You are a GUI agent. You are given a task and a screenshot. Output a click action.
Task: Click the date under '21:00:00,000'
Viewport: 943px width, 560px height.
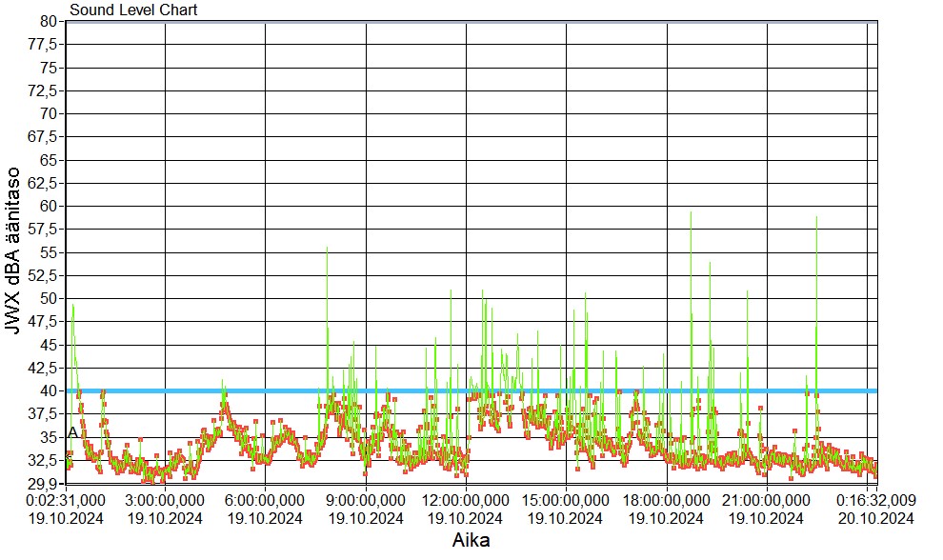tap(766, 518)
